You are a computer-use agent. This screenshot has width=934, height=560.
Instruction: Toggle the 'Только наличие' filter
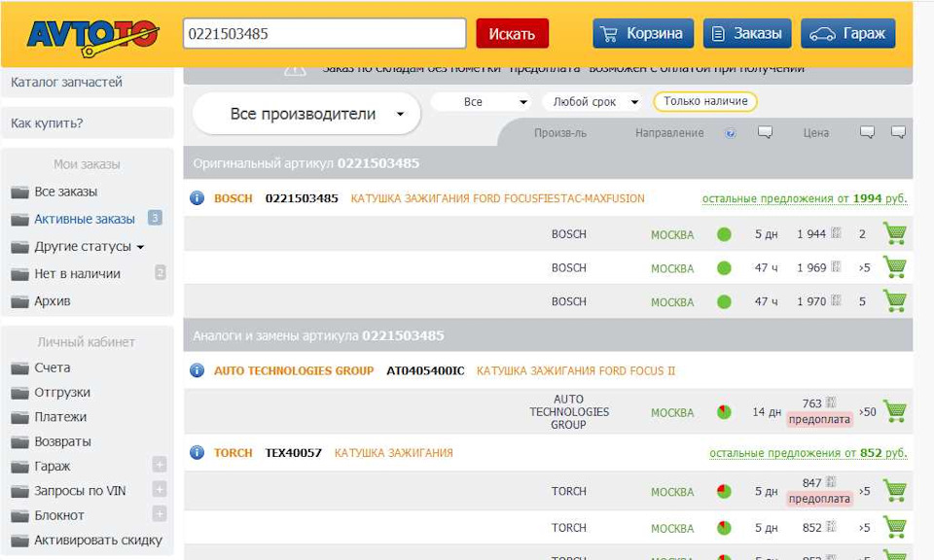[x=704, y=101]
